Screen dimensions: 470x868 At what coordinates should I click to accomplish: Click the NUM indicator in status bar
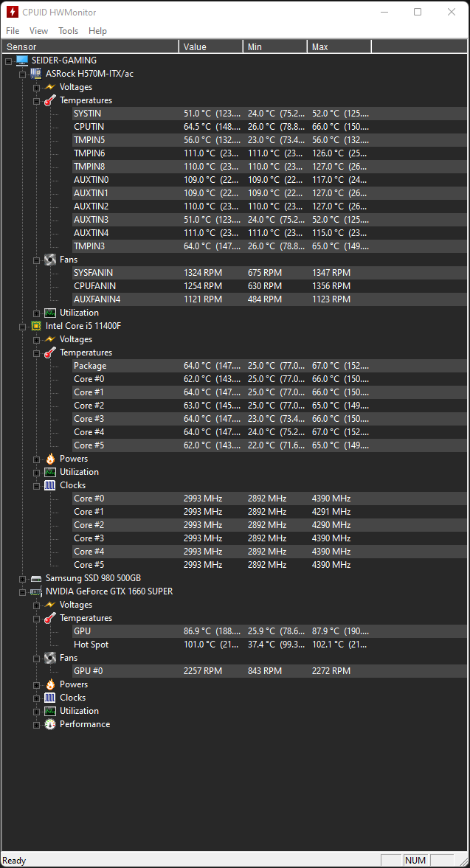pyautogui.click(x=415, y=860)
